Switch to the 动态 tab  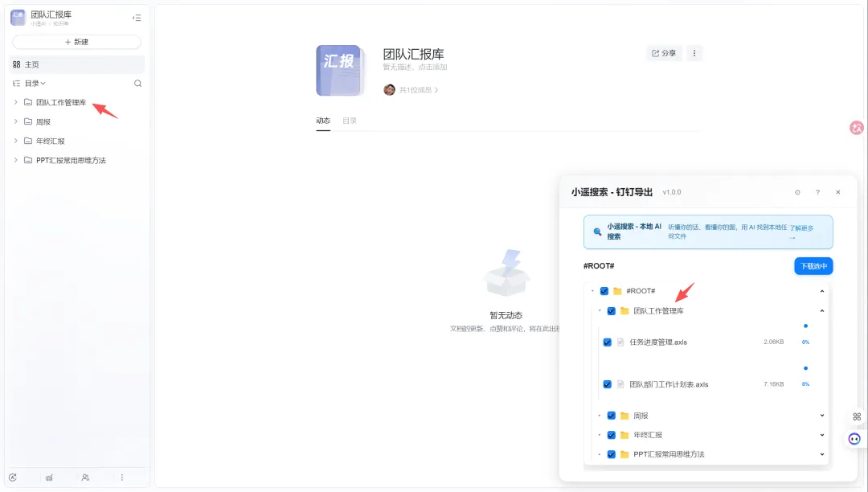pyautogui.click(x=323, y=121)
